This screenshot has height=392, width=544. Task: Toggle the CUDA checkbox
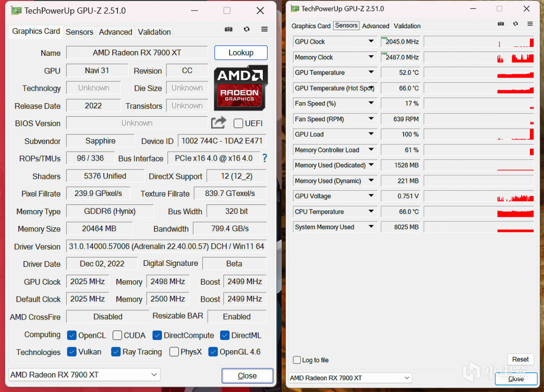coord(117,335)
